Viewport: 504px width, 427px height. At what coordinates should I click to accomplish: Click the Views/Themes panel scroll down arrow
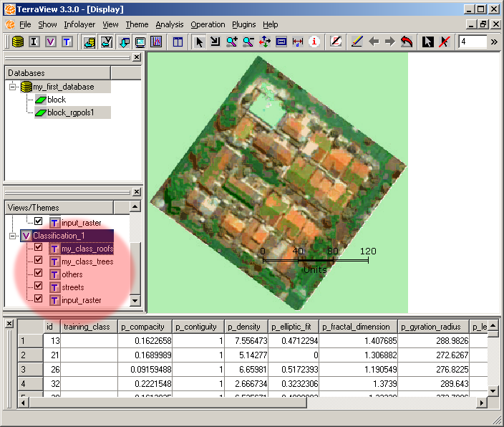click(135, 302)
